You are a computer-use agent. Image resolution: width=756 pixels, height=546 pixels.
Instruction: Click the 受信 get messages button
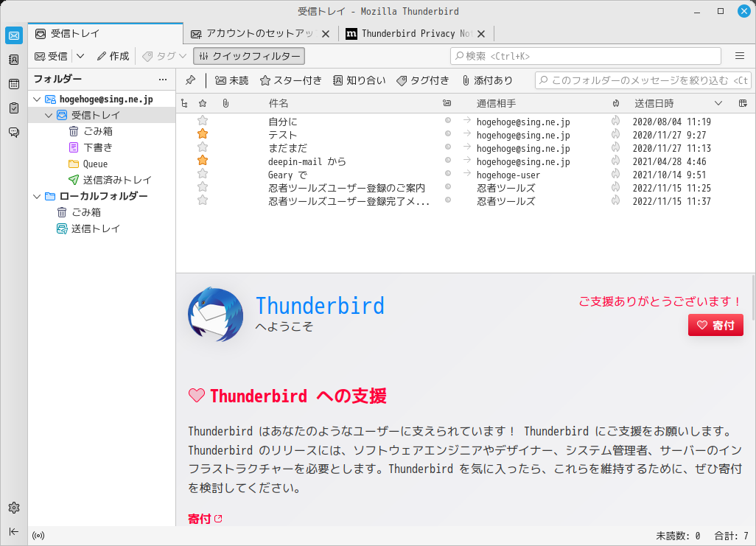(51, 56)
